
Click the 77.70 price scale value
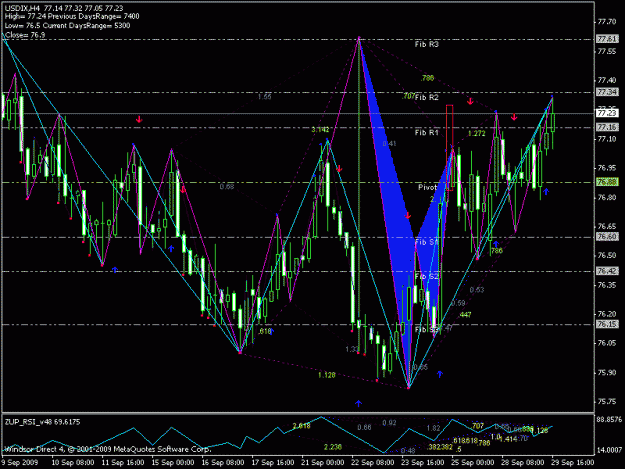coord(607,22)
